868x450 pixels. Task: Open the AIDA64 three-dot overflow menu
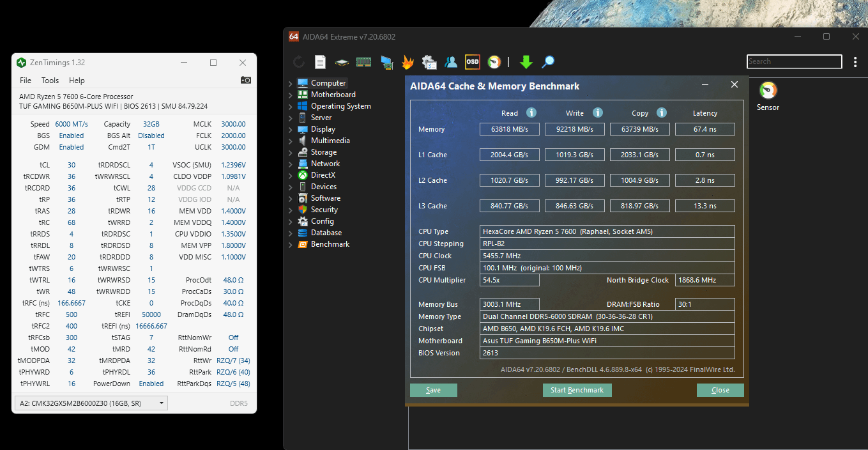coord(855,62)
